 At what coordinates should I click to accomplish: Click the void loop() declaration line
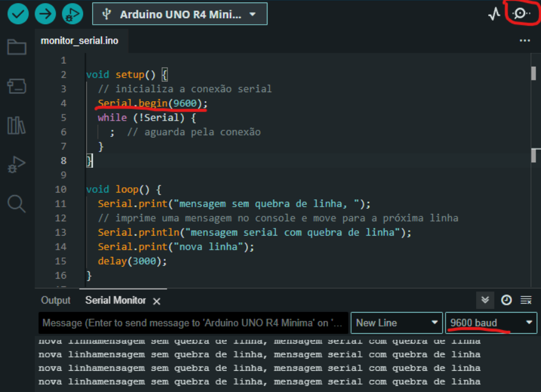coord(124,189)
